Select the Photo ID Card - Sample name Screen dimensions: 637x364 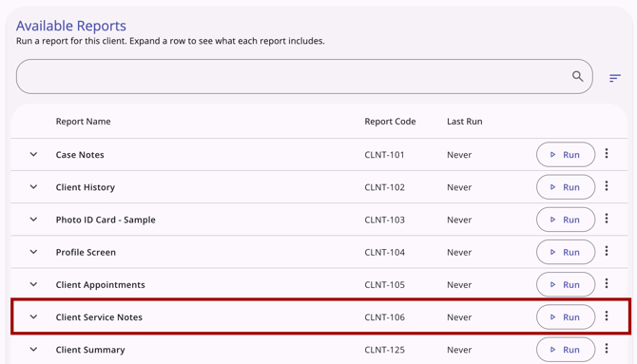point(106,220)
